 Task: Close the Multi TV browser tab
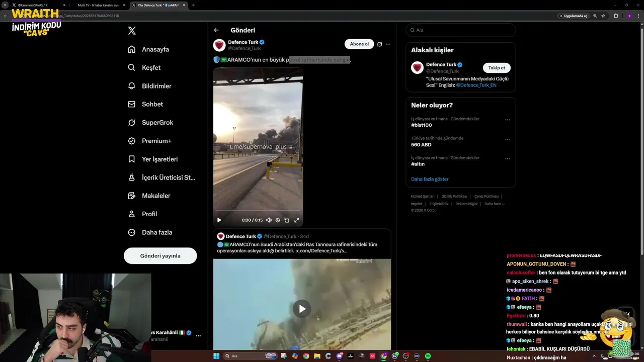click(x=123, y=5)
